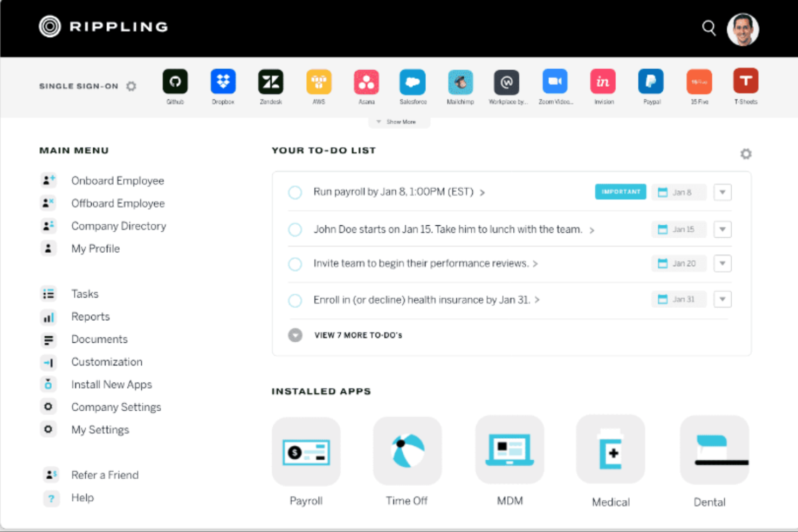Complete the health insurance enrollment task

295,300
